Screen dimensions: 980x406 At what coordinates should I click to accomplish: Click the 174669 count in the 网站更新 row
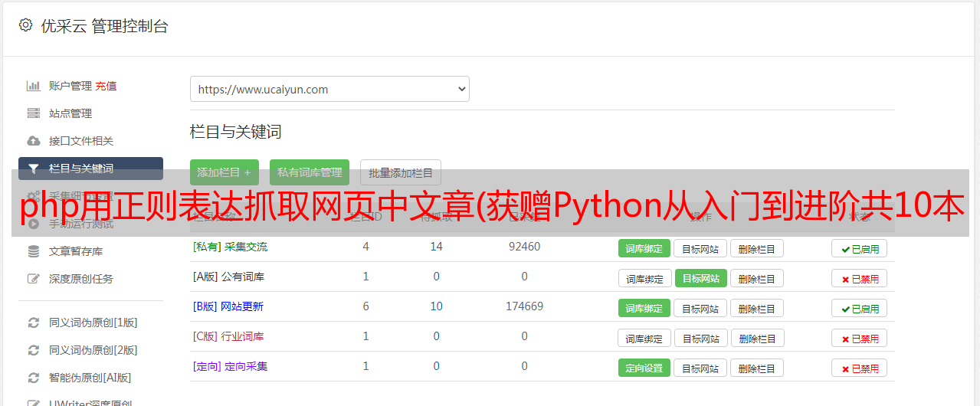pos(524,306)
